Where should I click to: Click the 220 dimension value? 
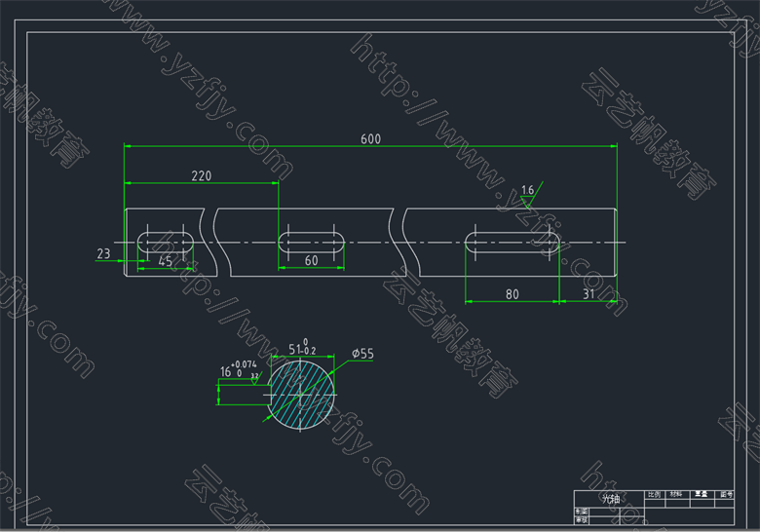pyautogui.click(x=201, y=176)
